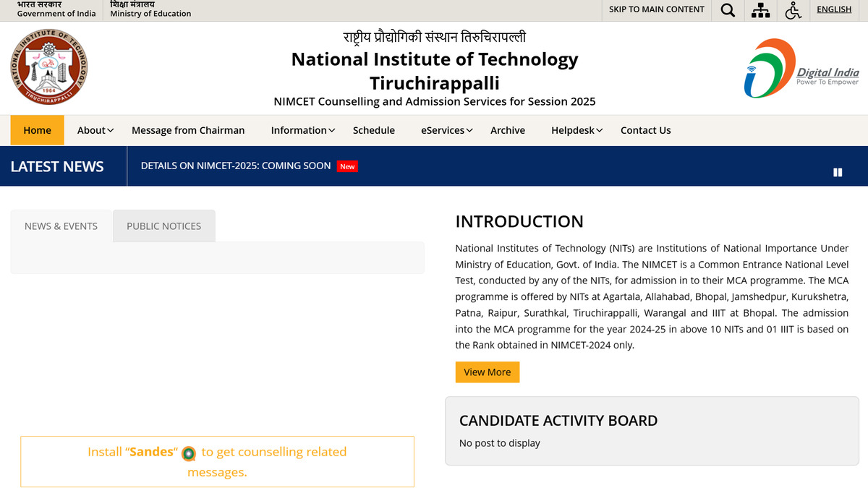
Task: Click the red New badge in news ticker
Action: click(x=347, y=166)
